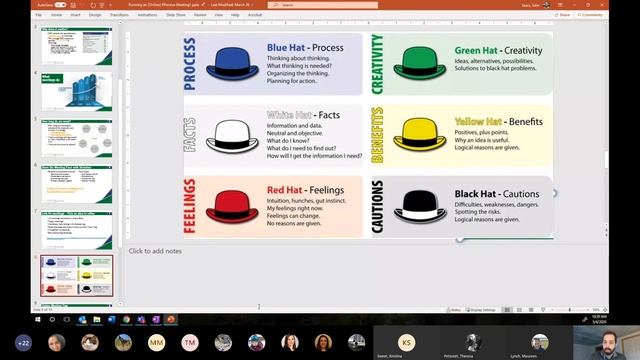Click Display Settings in the status bar
The height and width of the screenshot is (360, 640).
coord(480,310)
